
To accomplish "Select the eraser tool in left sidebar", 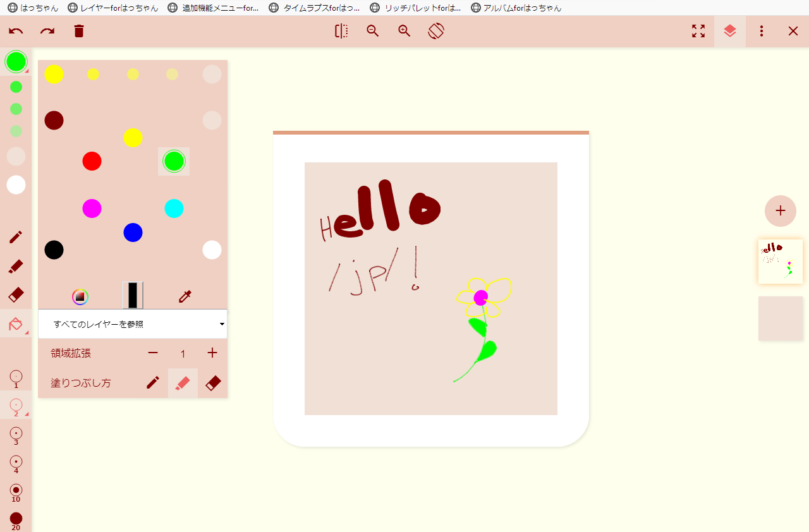I will coord(16,294).
